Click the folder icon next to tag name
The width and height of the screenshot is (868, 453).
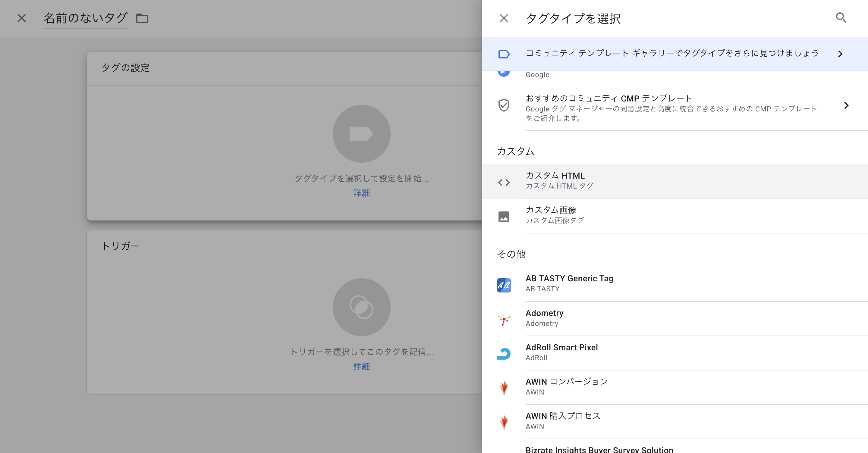click(x=142, y=18)
